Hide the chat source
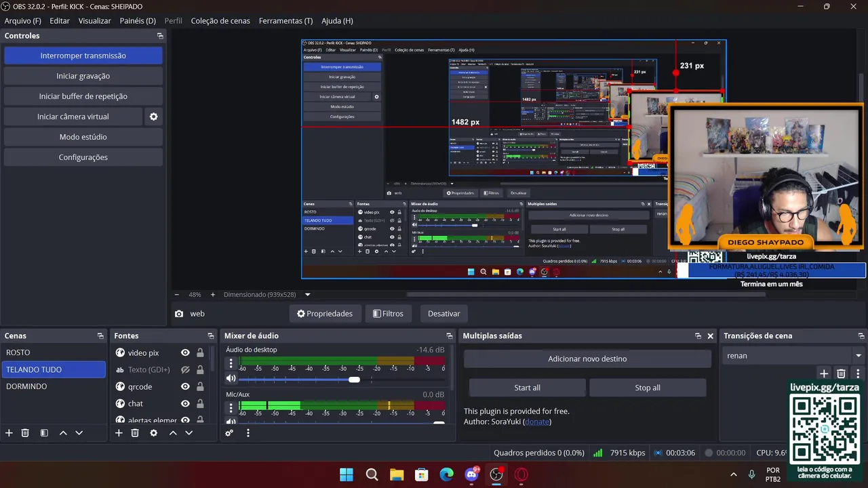 [185, 403]
